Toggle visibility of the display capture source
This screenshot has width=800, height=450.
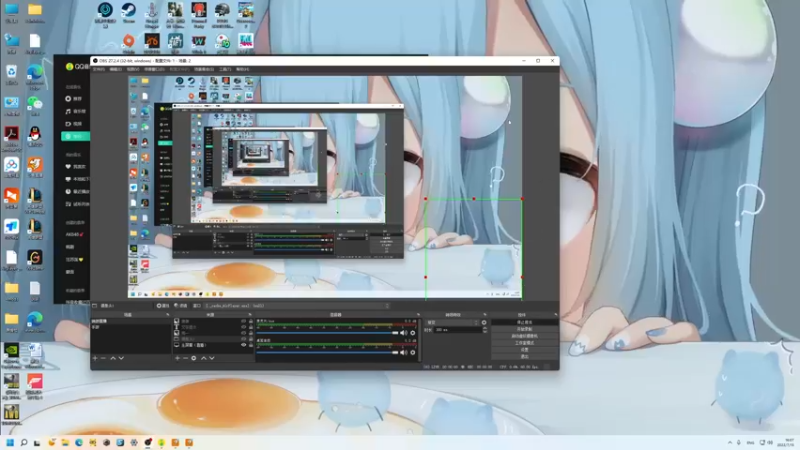pyautogui.click(x=243, y=345)
